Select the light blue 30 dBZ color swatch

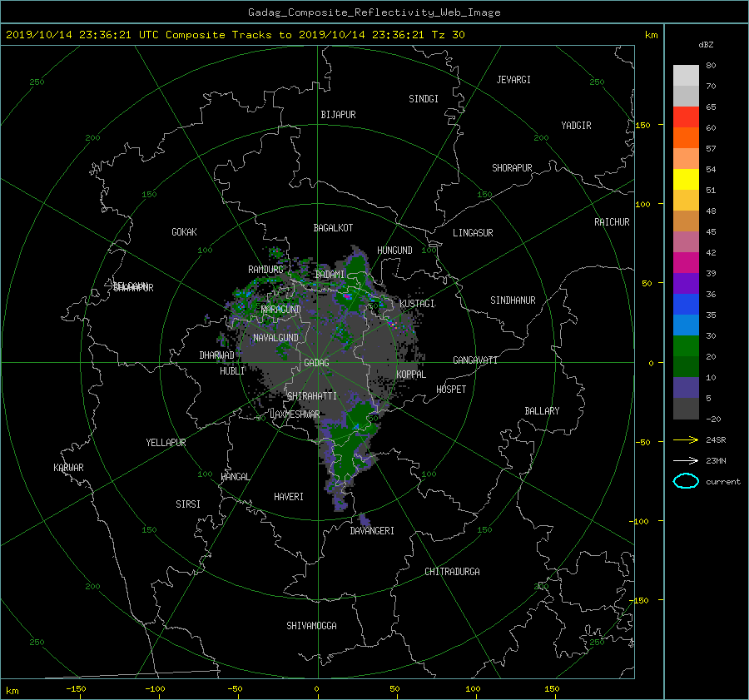click(686, 325)
